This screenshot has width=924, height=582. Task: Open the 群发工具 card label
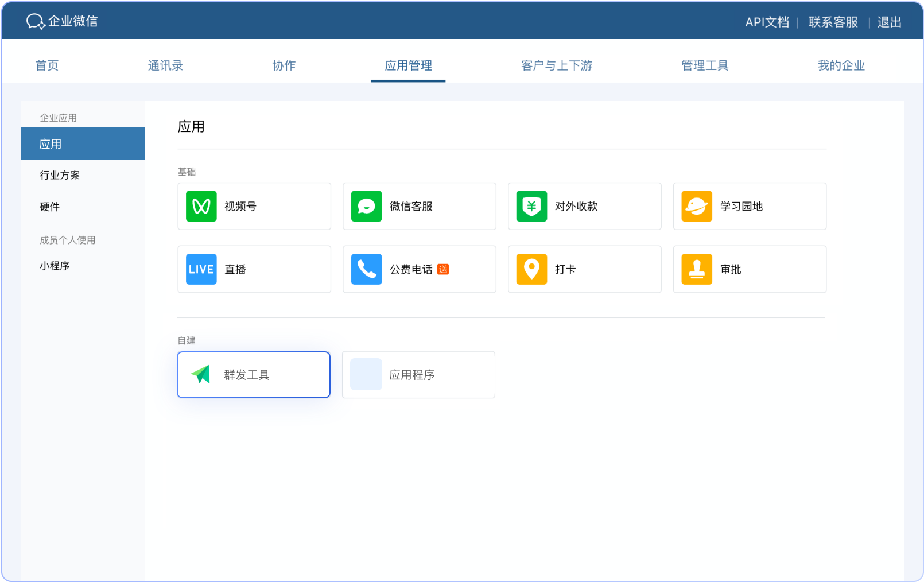pyautogui.click(x=247, y=375)
